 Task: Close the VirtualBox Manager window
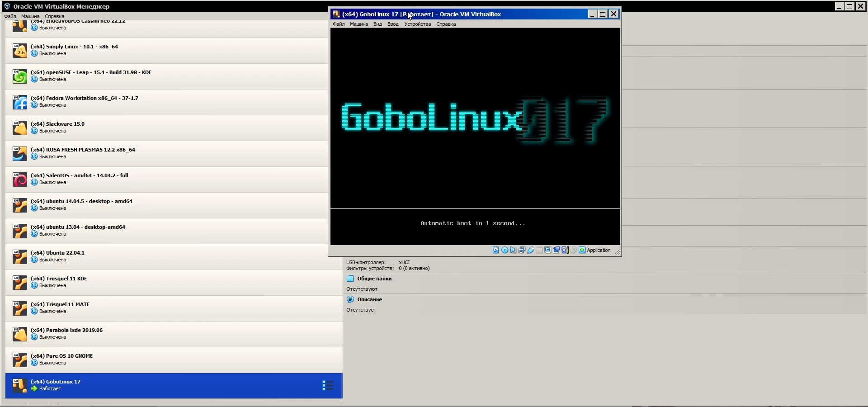[x=860, y=6]
